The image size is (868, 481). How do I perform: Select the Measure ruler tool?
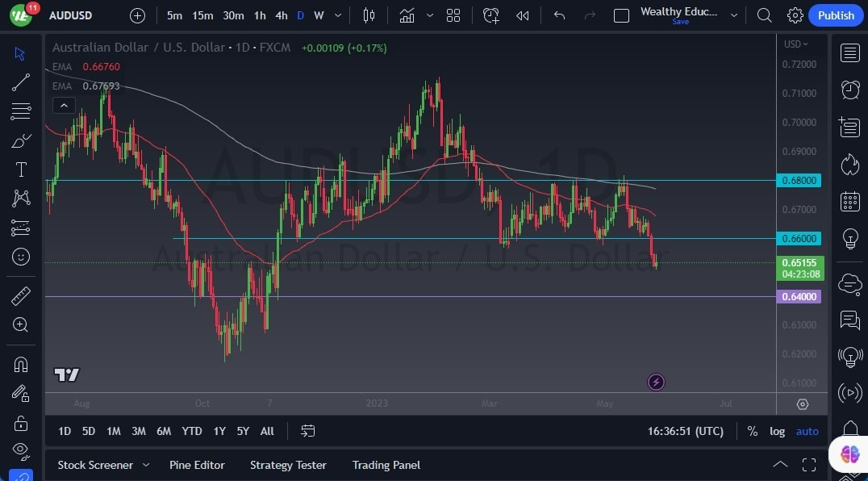point(21,296)
